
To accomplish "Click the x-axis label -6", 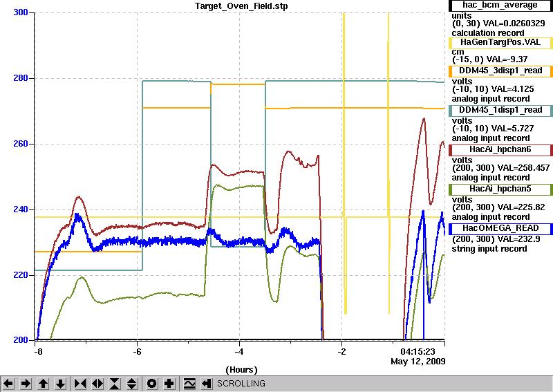I will (137, 352).
